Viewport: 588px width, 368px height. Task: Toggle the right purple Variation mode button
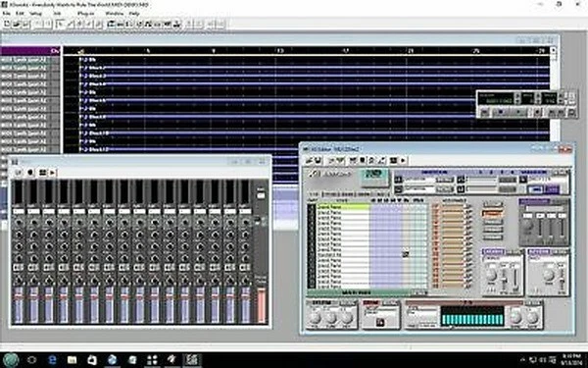click(x=552, y=189)
